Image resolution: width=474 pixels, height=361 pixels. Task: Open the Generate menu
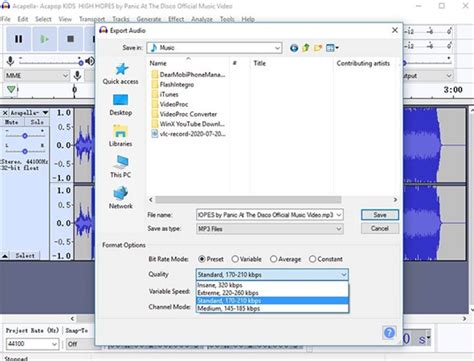149,19
